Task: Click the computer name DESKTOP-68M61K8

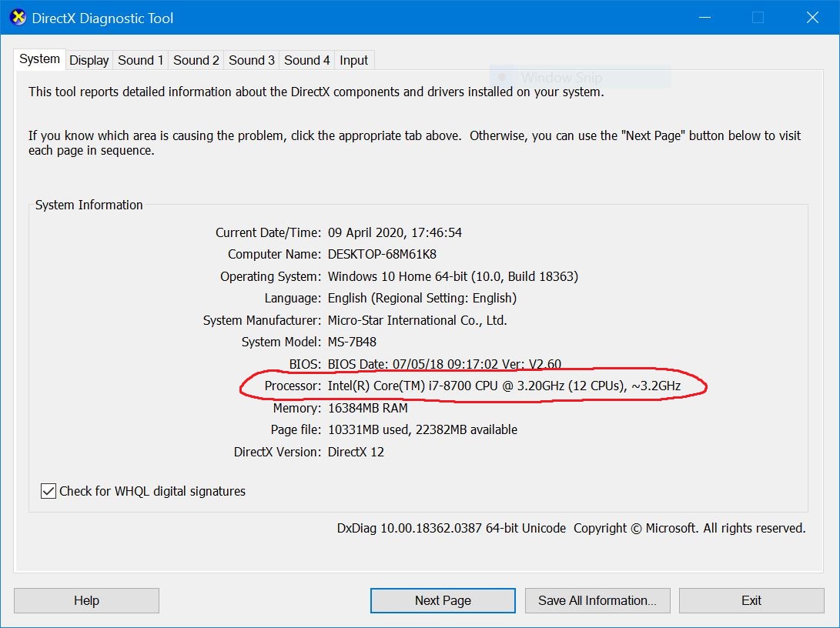Action: click(x=382, y=254)
